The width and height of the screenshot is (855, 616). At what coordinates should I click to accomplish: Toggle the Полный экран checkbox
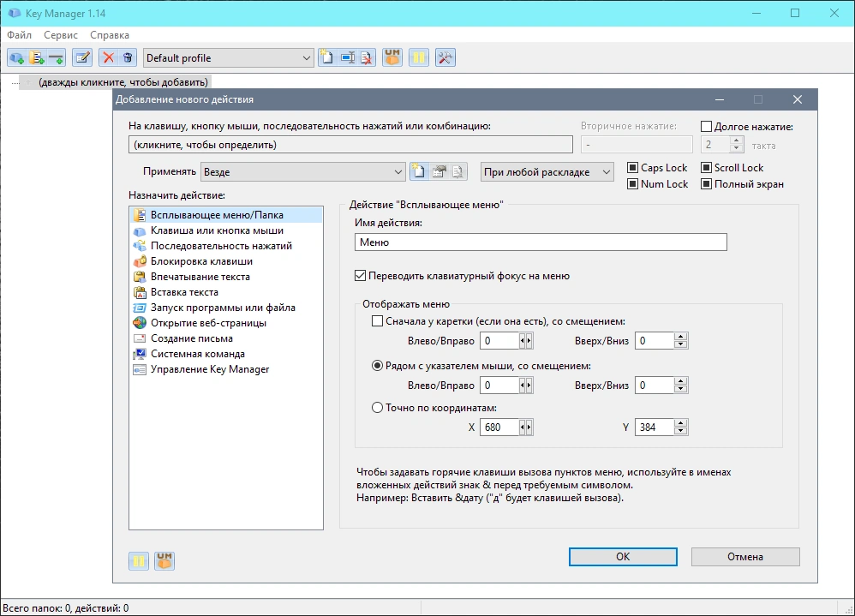[706, 183]
